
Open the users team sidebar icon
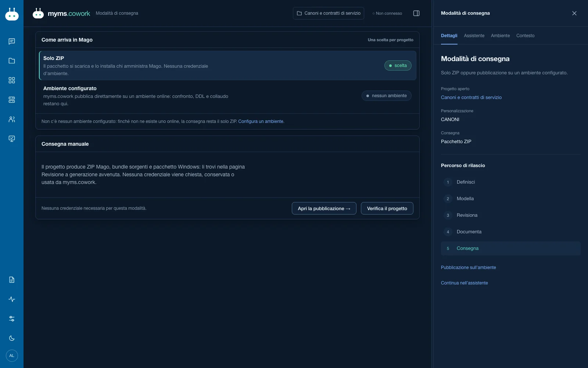tap(12, 119)
